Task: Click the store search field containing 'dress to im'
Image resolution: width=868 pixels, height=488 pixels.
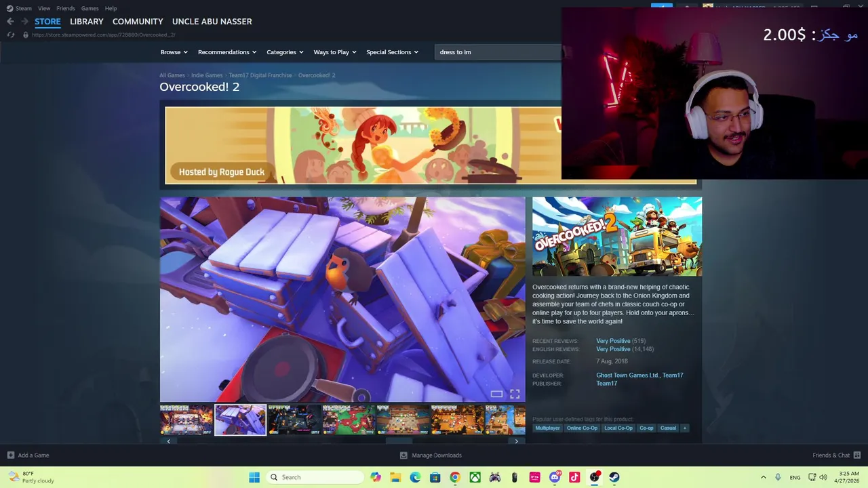Action: 498,52
